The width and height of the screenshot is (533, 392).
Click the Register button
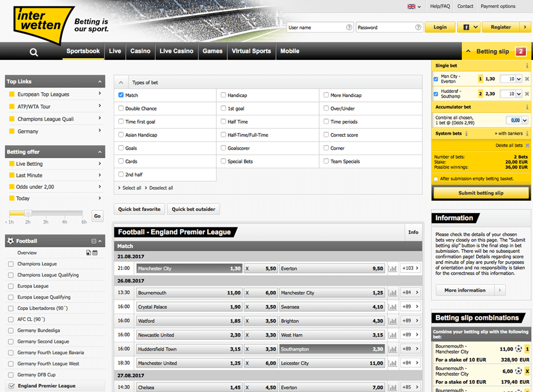click(x=505, y=27)
